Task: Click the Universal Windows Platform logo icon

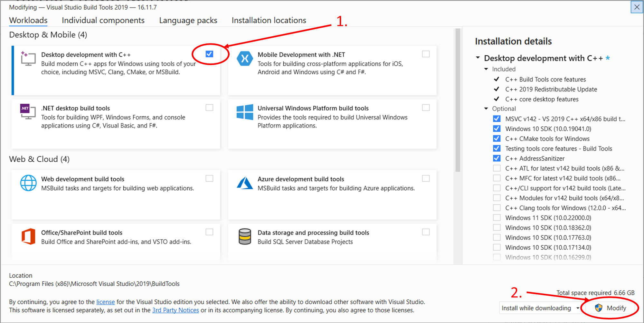Action: (x=245, y=112)
